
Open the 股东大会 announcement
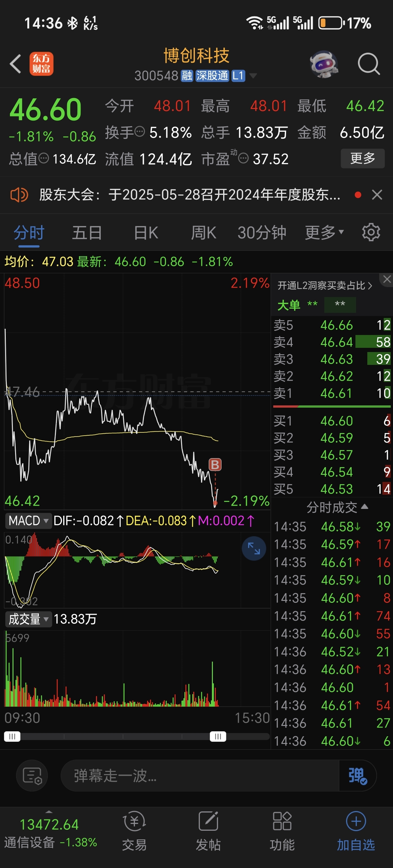(190, 195)
